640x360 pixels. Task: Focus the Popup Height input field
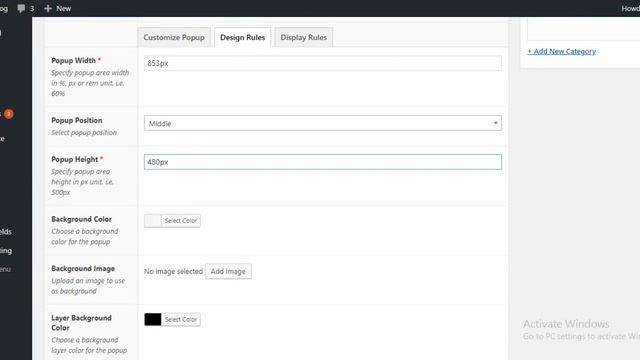click(323, 162)
